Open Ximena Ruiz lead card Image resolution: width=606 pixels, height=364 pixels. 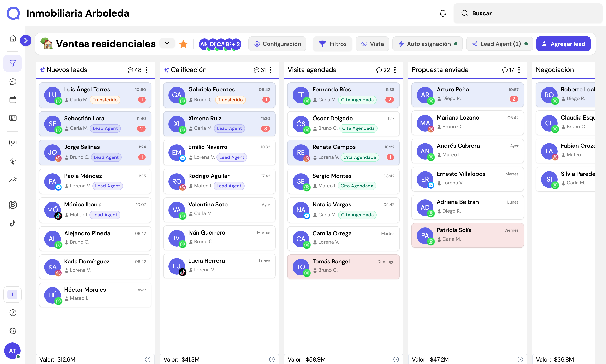(x=219, y=124)
